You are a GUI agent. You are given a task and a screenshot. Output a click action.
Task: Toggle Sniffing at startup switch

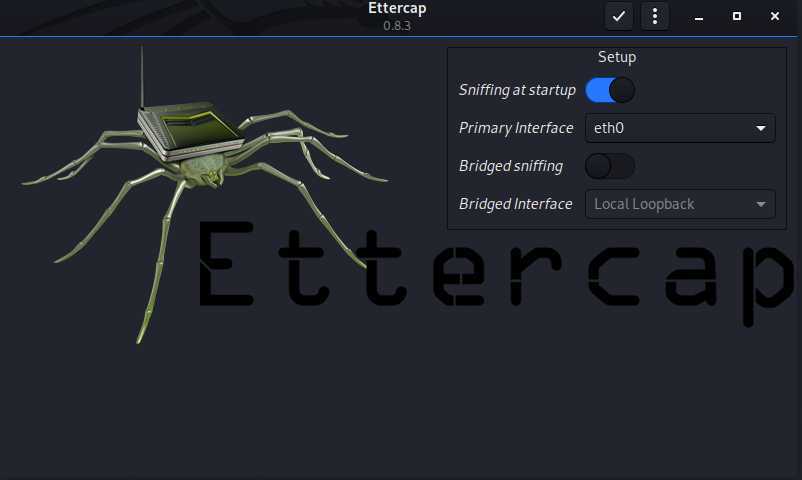point(610,90)
